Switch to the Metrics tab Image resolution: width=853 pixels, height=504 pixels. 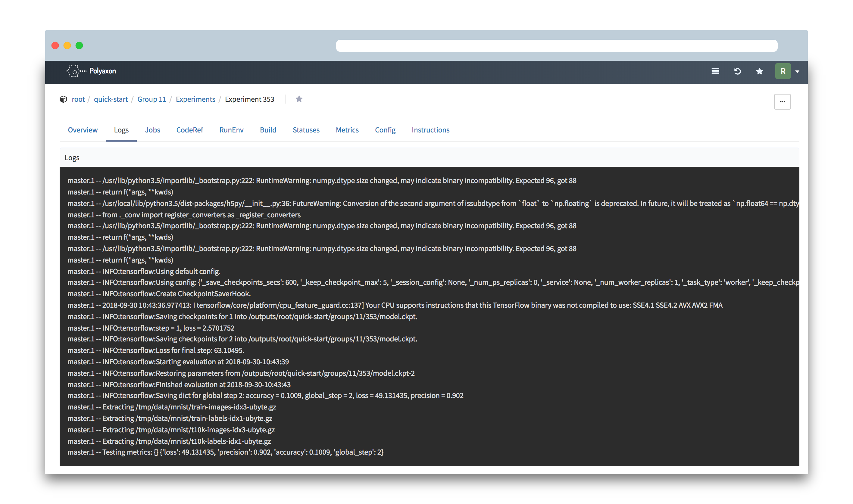pyautogui.click(x=347, y=130)
